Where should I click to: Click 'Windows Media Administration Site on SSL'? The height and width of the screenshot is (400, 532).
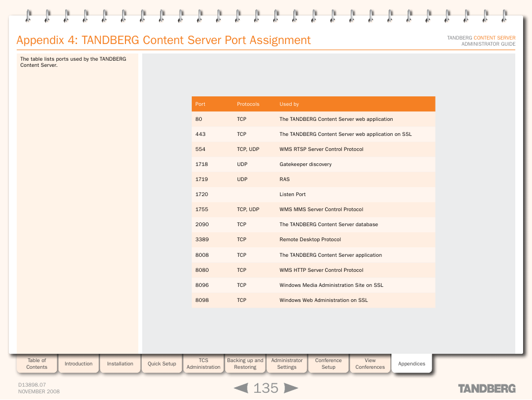tap(331, 285)
